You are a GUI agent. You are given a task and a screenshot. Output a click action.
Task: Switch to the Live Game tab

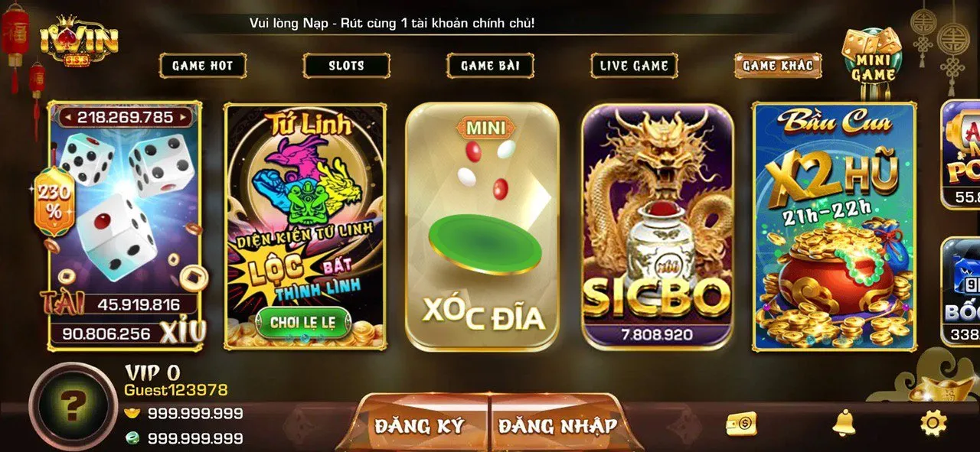coord(634,66)
